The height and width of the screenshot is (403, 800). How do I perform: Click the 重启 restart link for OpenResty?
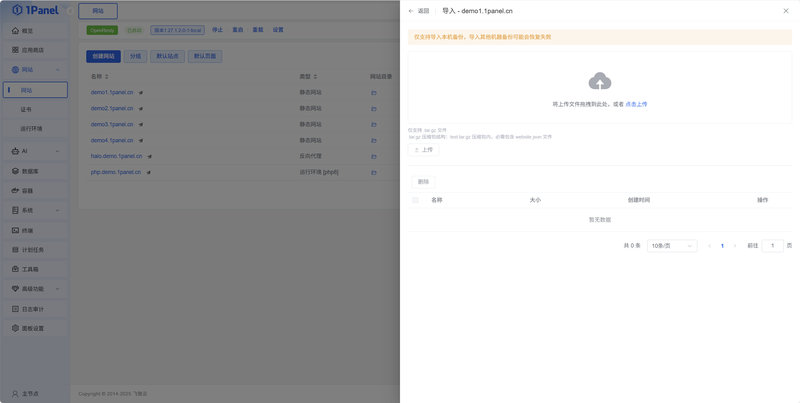point(238,30)
